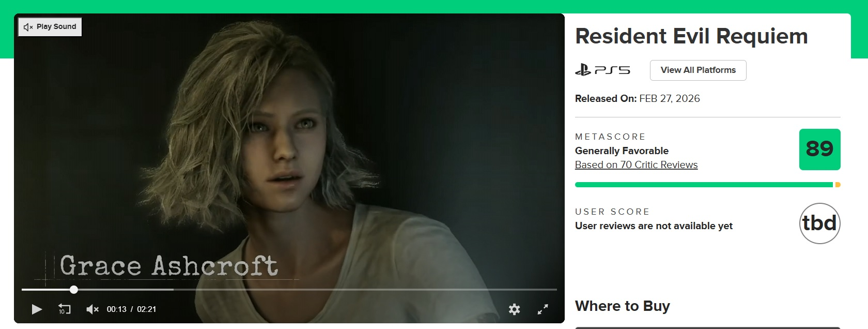
Task: Click the video timeline bar
Action: (x=289, y=290)
